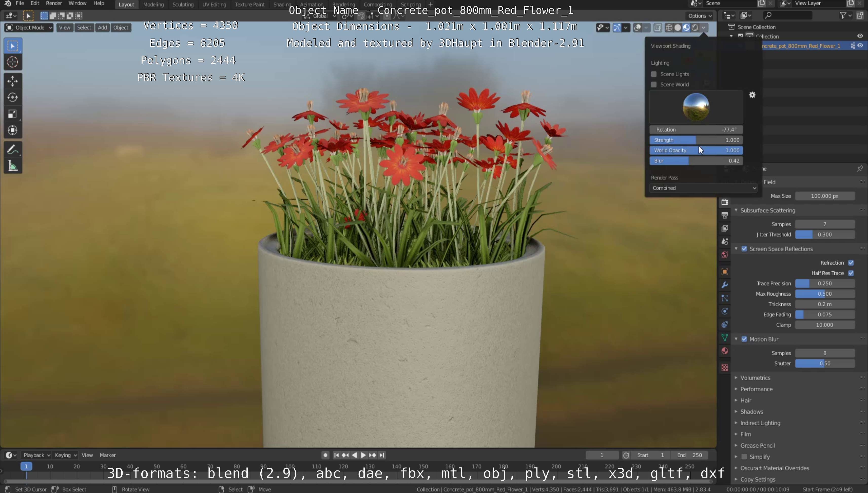The height and width of the screenshot is (493, 868).
Task: Open Output properties tab
Action: coord(724,215)
